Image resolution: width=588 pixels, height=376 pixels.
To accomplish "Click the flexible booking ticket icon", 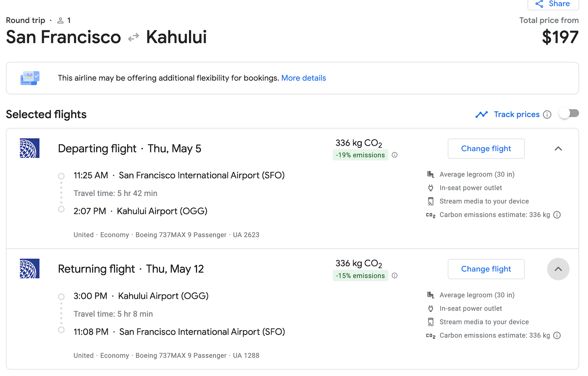I will [30, 78].
